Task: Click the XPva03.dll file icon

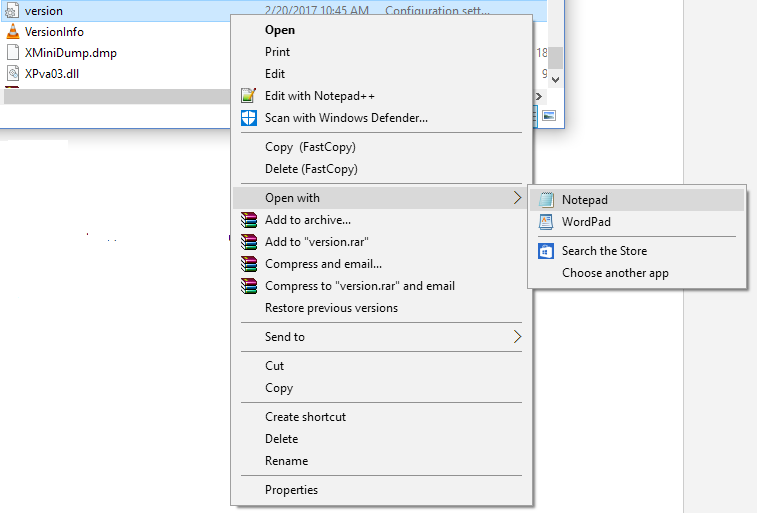Action: coord(13,73)
